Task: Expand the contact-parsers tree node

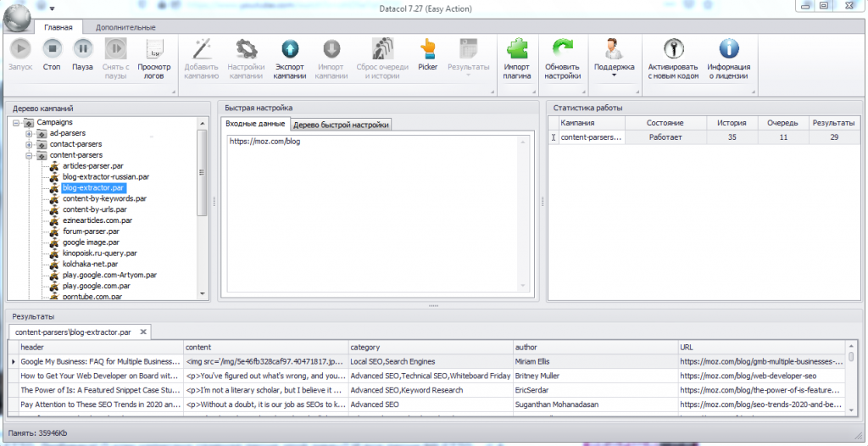Action: pyautogui.click(x=30, y=144)
